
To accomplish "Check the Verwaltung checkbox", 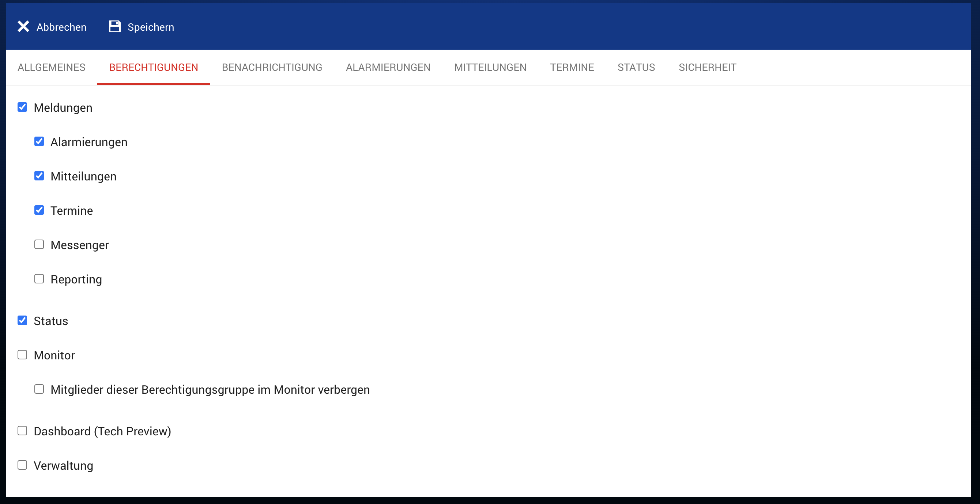I will click(22, 465).
